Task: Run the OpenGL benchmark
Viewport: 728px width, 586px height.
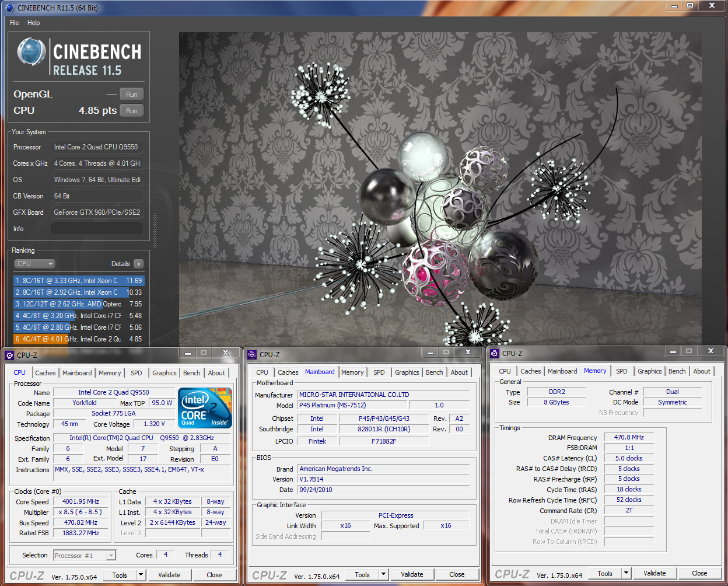Action: 132,95
